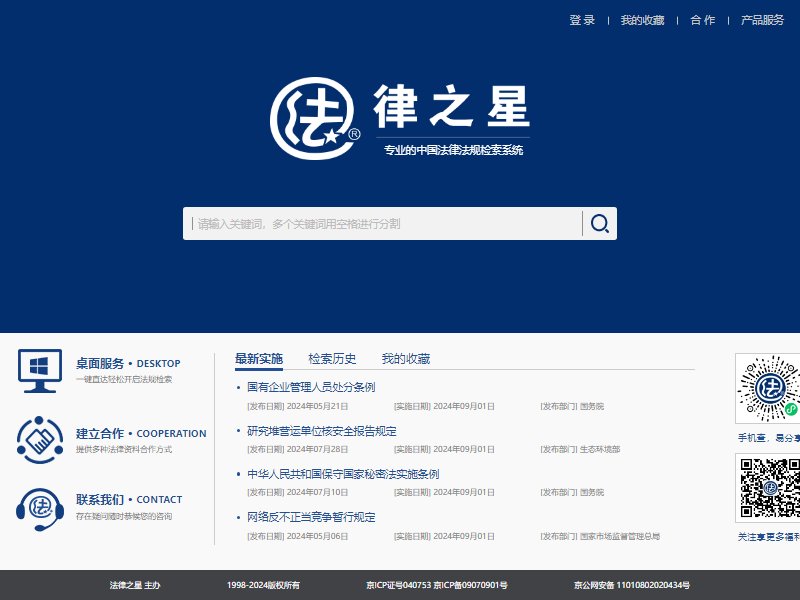Click the 法律之星 circular logo

[x=315, y=118]
